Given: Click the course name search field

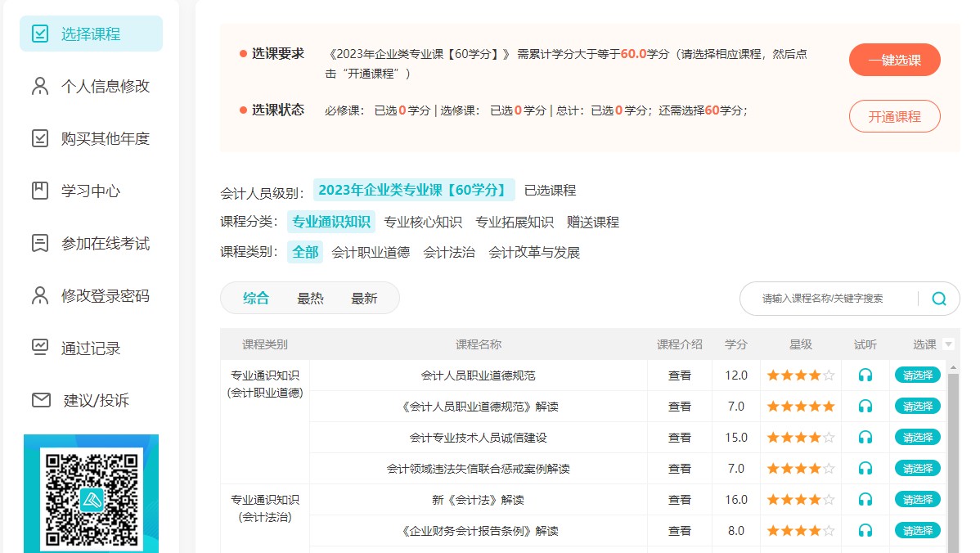Looking at the screenshot, I should point(826,299).
